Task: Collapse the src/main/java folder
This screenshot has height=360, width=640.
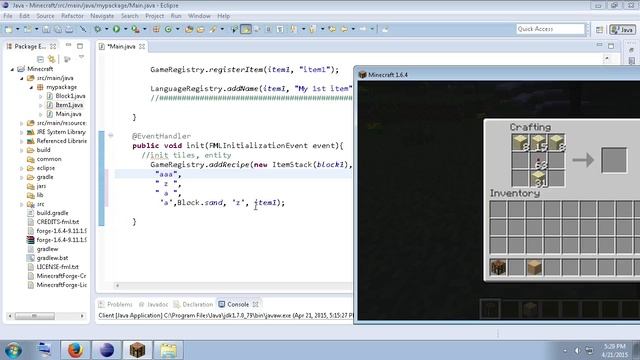Action: [22, 78]
